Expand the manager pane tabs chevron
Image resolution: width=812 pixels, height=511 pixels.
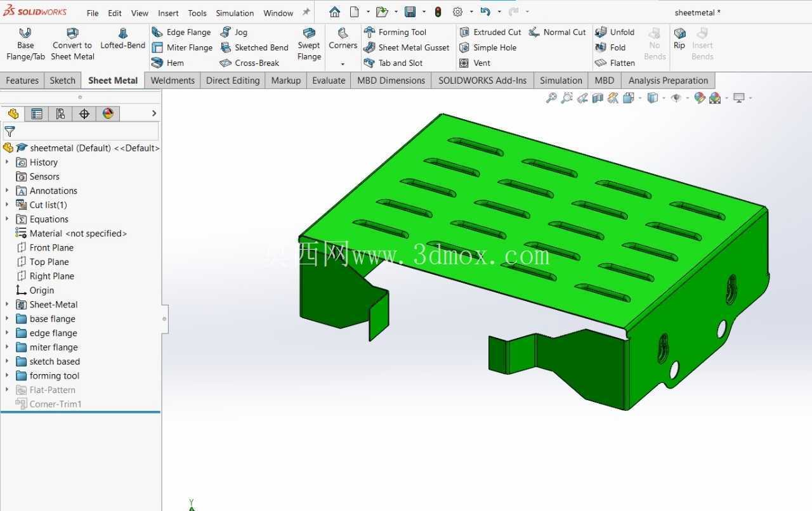point(154,113)
